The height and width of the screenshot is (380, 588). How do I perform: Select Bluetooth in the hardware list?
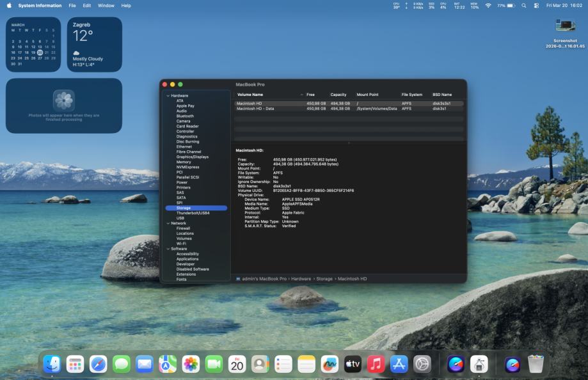pos(185,116)
